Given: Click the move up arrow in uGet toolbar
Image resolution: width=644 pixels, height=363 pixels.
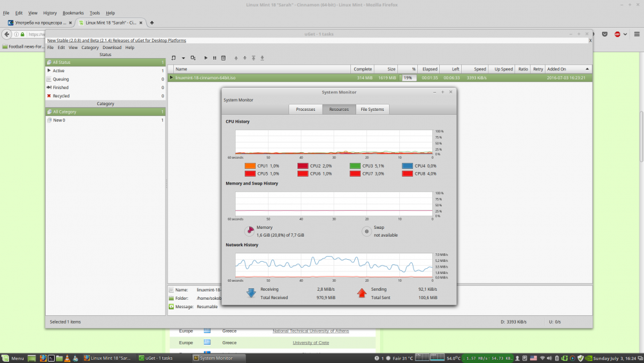Looking at the screenshot, I should click(236, 58).
